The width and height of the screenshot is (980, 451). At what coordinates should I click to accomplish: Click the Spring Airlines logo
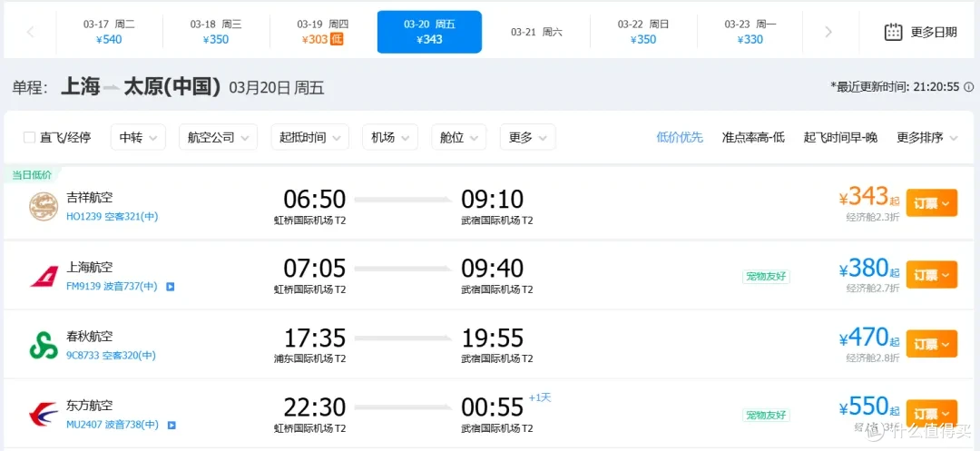click(x=44, y=346)
